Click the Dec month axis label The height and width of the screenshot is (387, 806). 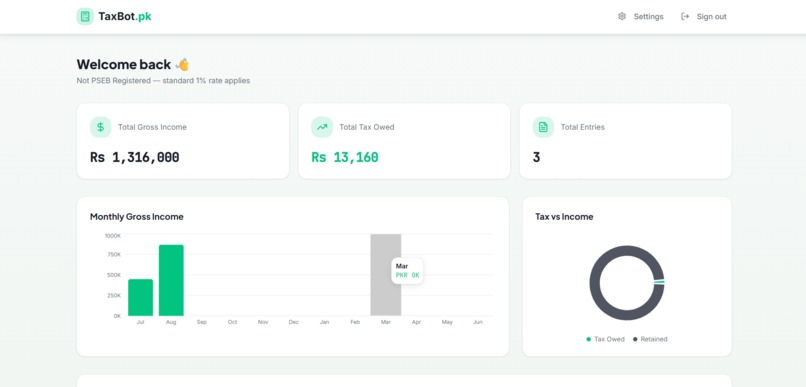(x=294, y=322)
